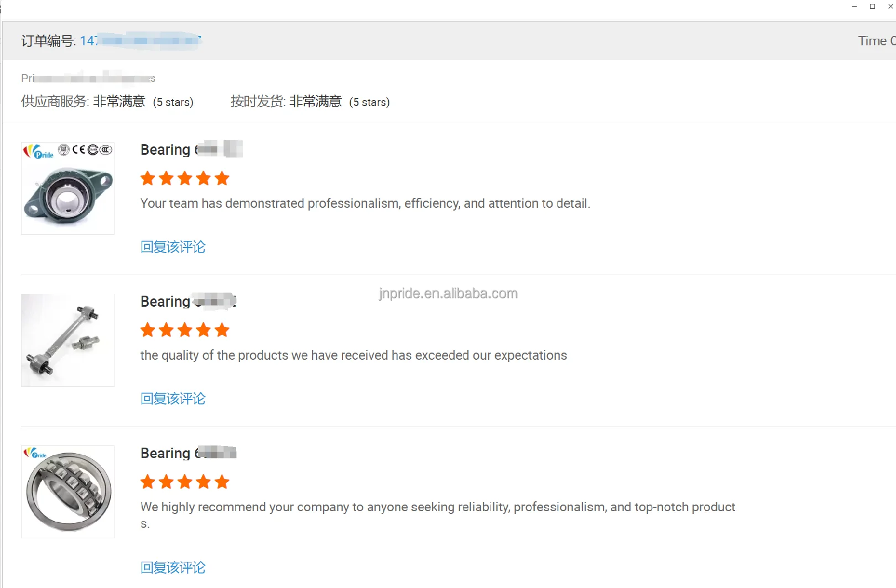
Task: Click the Pride logo on the pillow block bearing image
Action: click(x=38, y=151)
